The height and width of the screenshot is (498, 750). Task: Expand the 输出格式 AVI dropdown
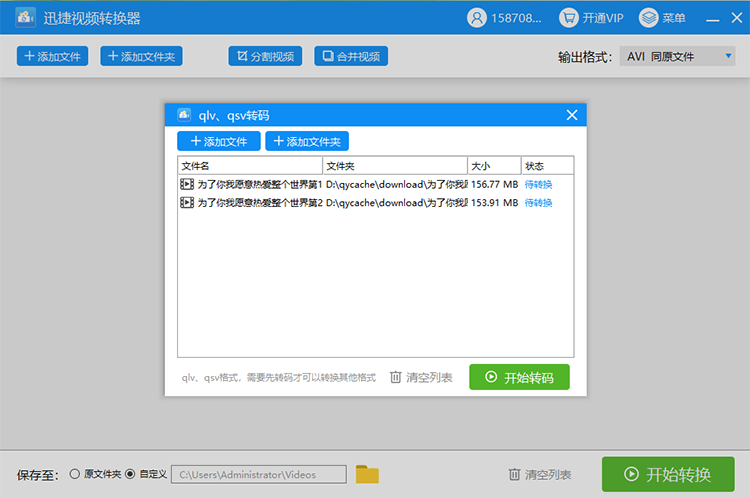677,56
